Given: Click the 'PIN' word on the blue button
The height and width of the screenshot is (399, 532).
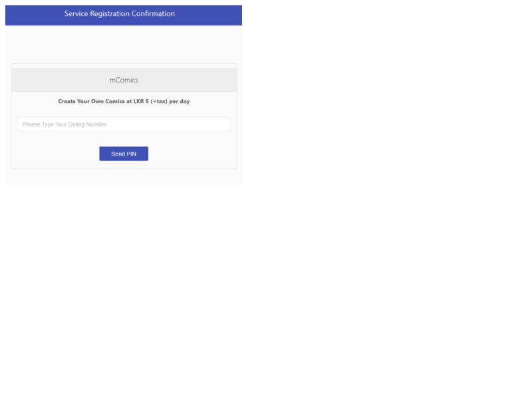Looking at the screenshot, I should 131,154.
